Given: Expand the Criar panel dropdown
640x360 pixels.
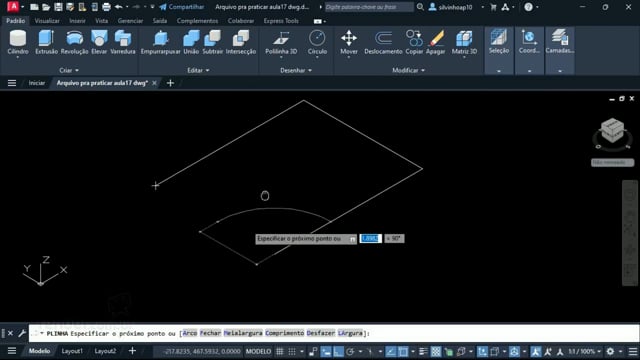Looking at the screenshot, I should tap(69, 70).
